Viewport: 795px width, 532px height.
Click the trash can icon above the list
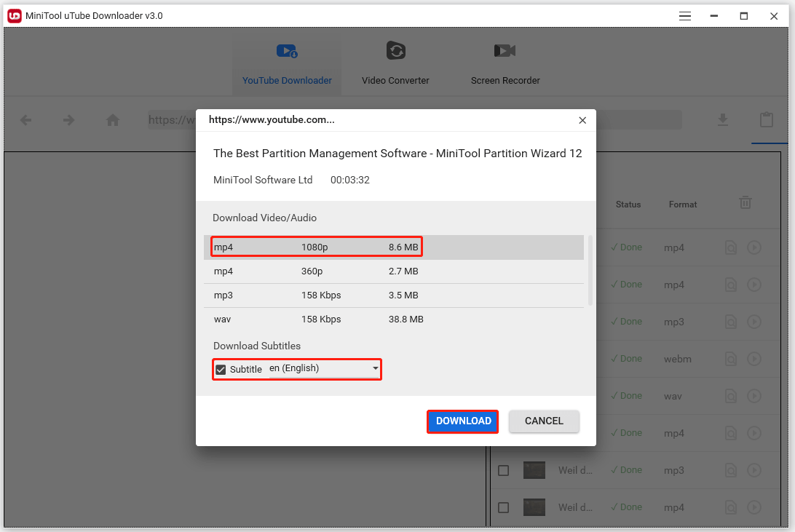745,202
